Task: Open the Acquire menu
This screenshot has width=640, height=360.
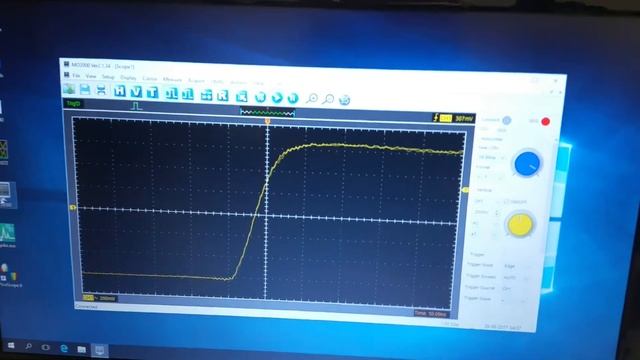Action: pos(196,81)
